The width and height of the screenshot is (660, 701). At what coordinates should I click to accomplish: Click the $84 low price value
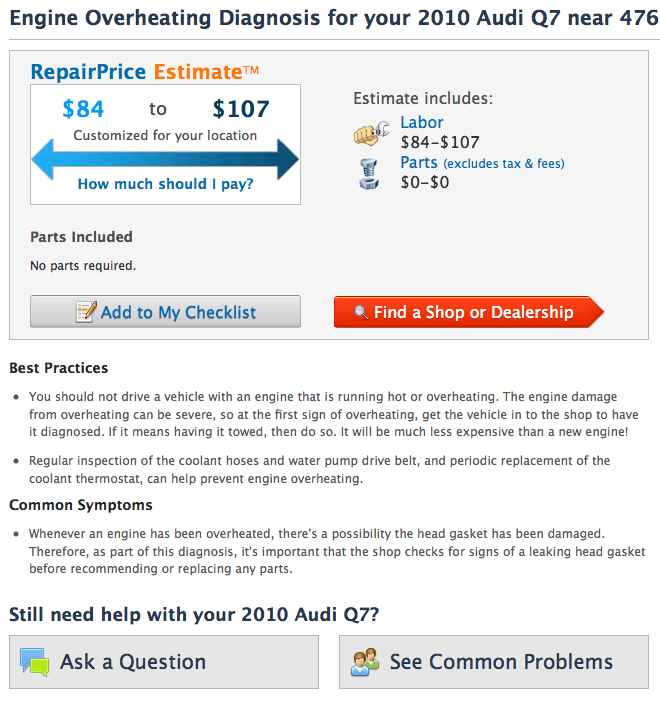(83, 109)
